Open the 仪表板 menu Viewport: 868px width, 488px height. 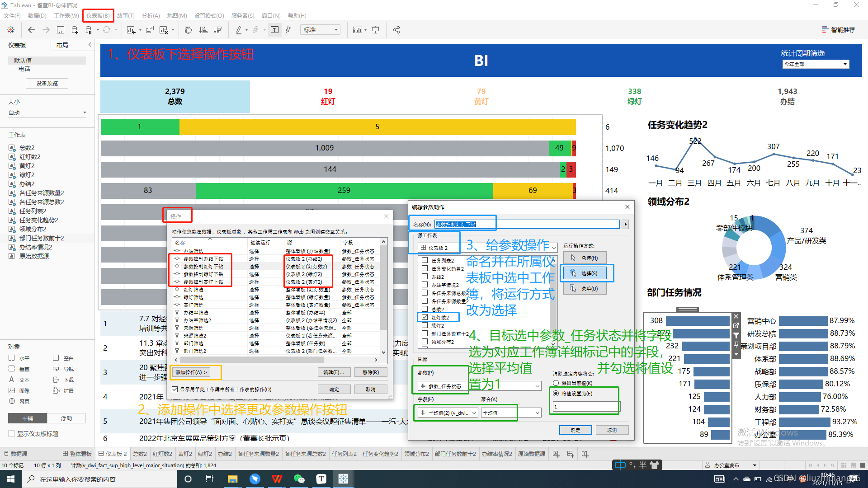click(98, 16)
